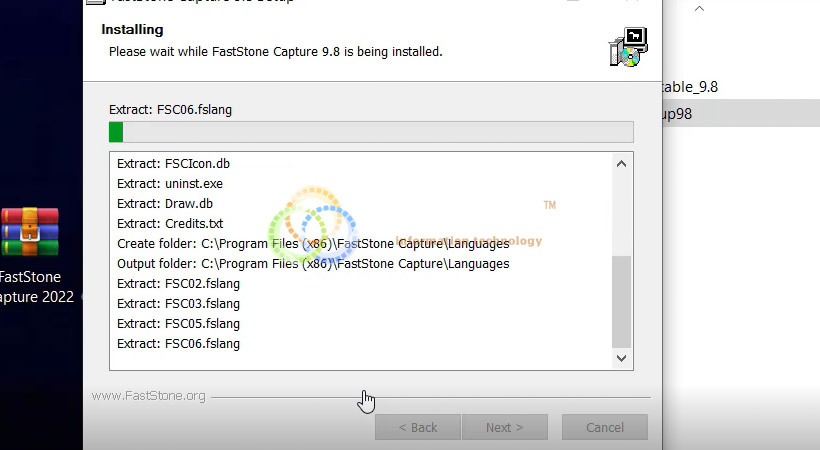820x450 pixels.
Task: Click the 'Installing' heading text
Action: 132,29
